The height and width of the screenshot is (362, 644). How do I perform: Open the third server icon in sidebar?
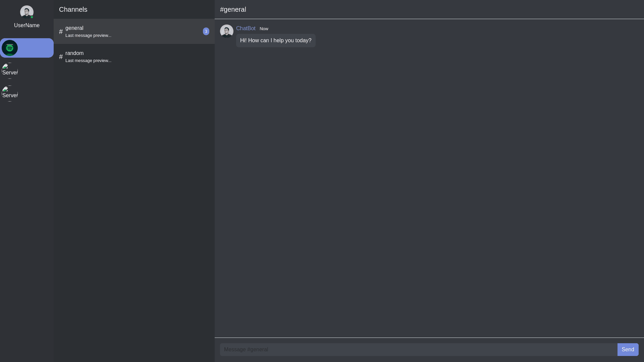coord(10,94)
